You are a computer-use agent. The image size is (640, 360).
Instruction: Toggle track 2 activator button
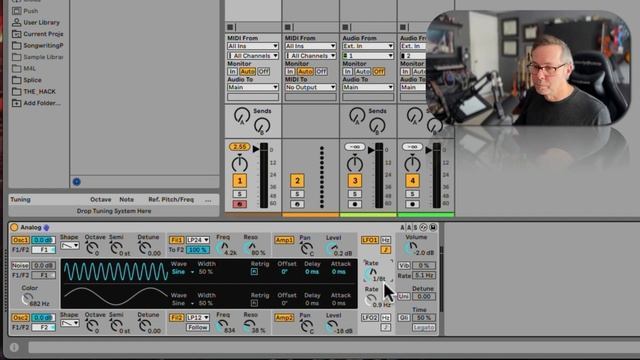(x=297, y=180)
